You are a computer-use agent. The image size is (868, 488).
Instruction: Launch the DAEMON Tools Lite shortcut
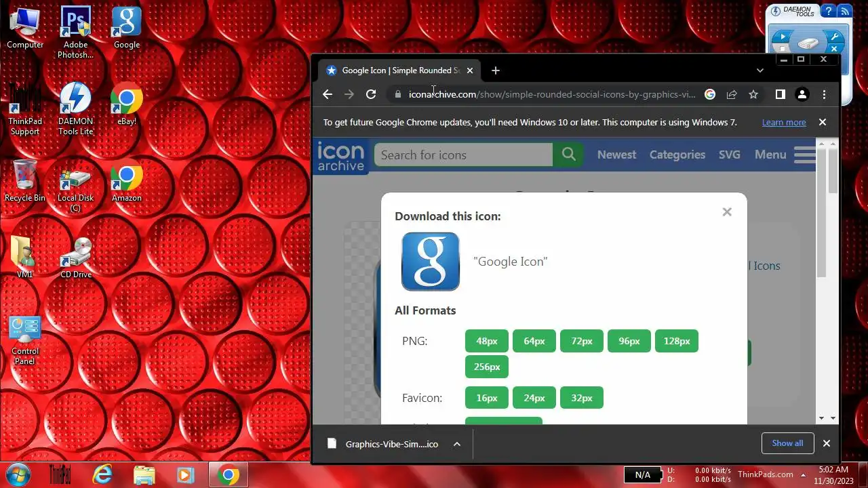[75, 110]
